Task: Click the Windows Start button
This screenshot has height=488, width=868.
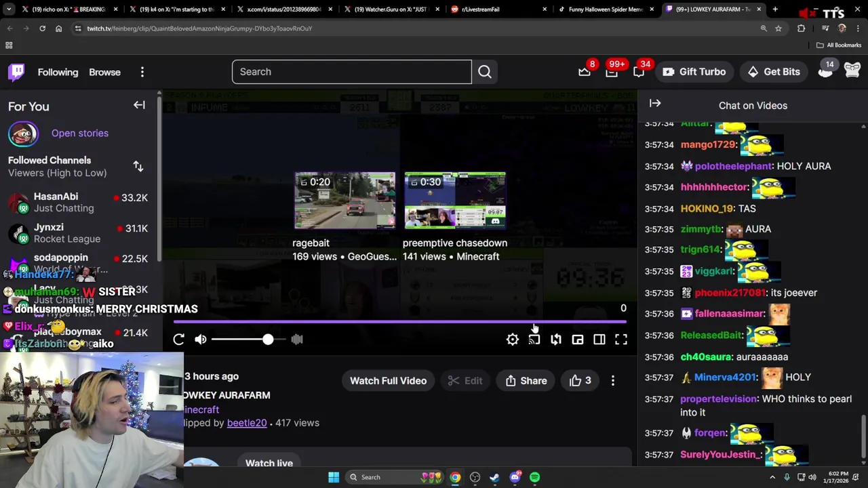Action: point(334,477)
